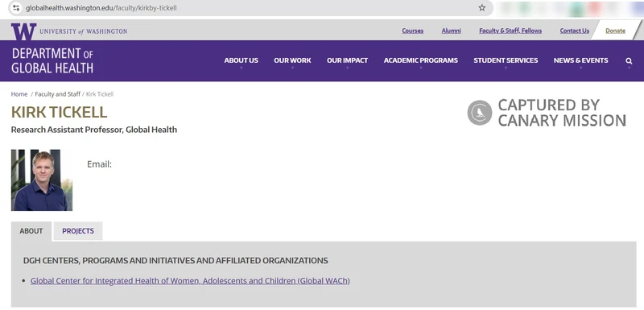
Task: Go to Faculty and Staff breadcrumb
Action: point(57,94)
